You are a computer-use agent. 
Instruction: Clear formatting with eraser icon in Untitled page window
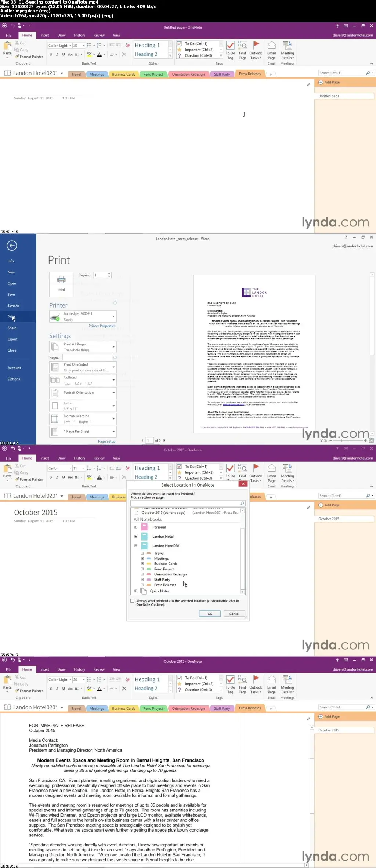point(127,46)
